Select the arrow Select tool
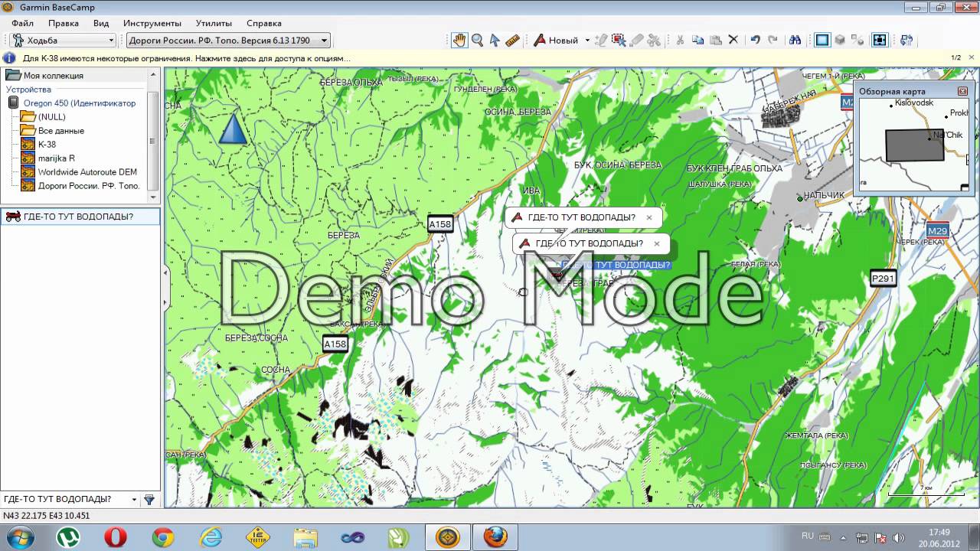This screenshot has height=551, width=980. tap(495, 40)
